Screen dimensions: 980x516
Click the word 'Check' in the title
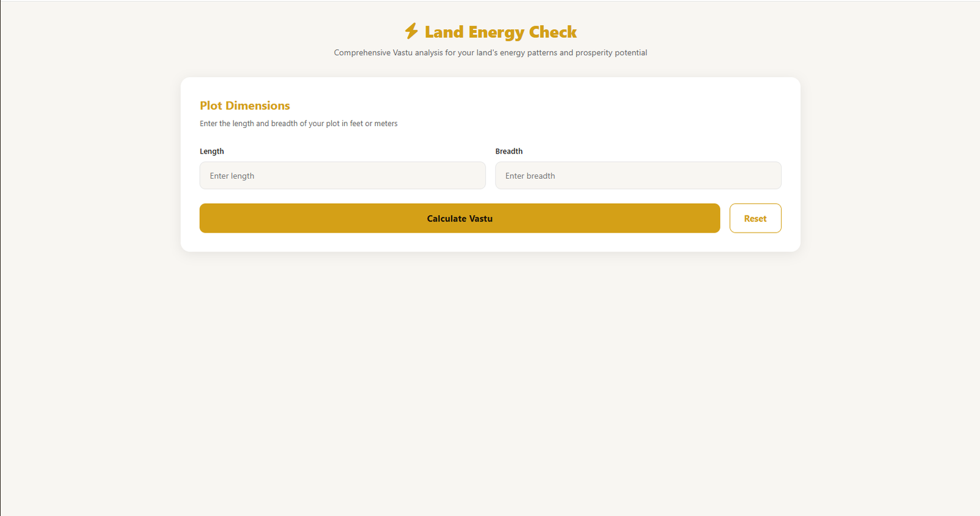point(552,32)
